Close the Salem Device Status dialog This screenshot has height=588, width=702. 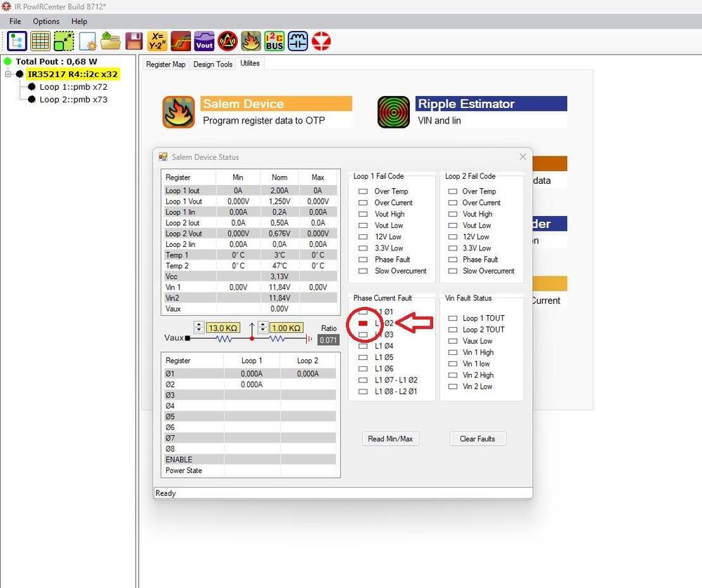click(522, 157)
